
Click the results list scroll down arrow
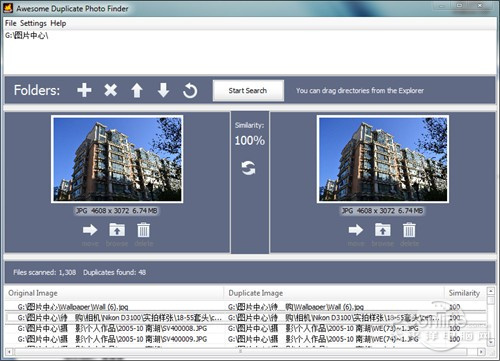(491, 342)
